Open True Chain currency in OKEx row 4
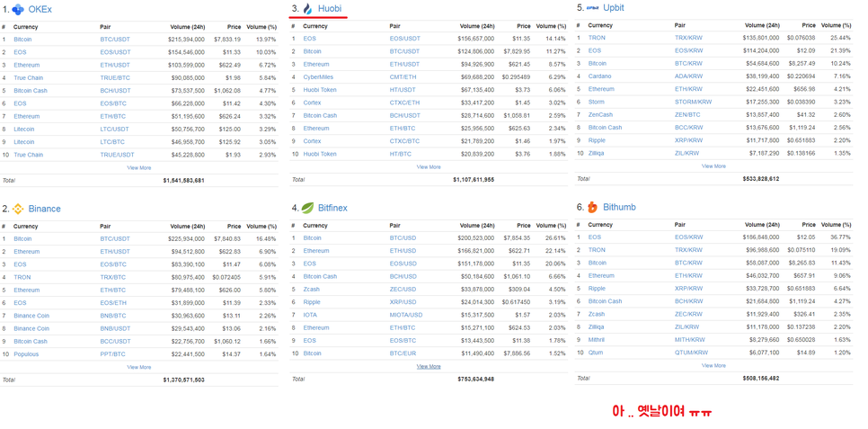Screen dimensions: 868x429 coord(28,78)
